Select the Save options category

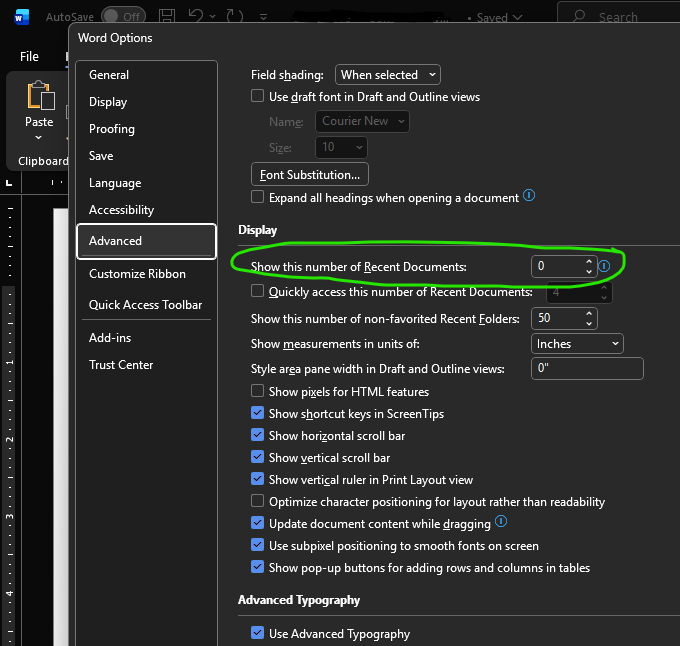point(147,156)
